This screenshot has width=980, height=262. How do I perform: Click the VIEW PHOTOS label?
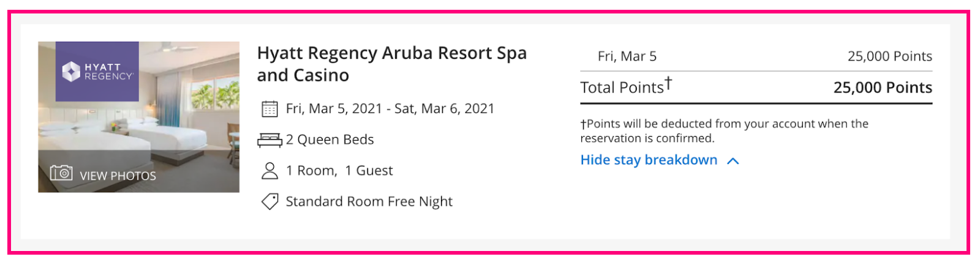tap(118, 176)
